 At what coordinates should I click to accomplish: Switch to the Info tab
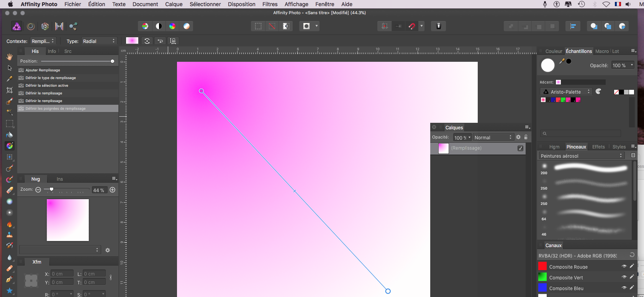52,51
